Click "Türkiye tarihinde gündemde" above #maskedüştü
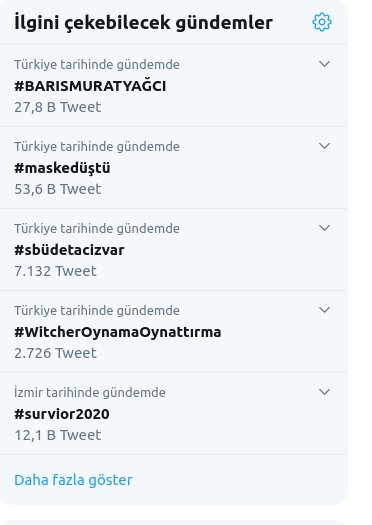 (x=97, y=147)
